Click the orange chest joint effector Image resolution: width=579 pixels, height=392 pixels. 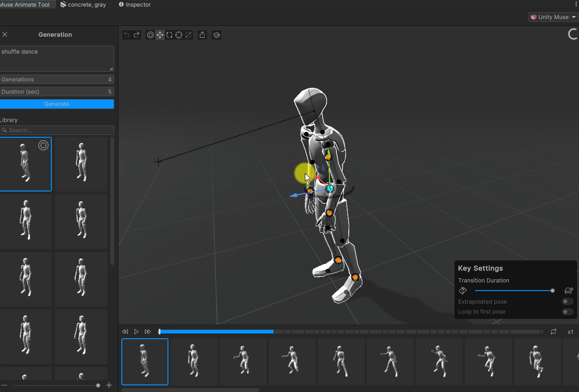pyautogui.click(x=328, y=156)
